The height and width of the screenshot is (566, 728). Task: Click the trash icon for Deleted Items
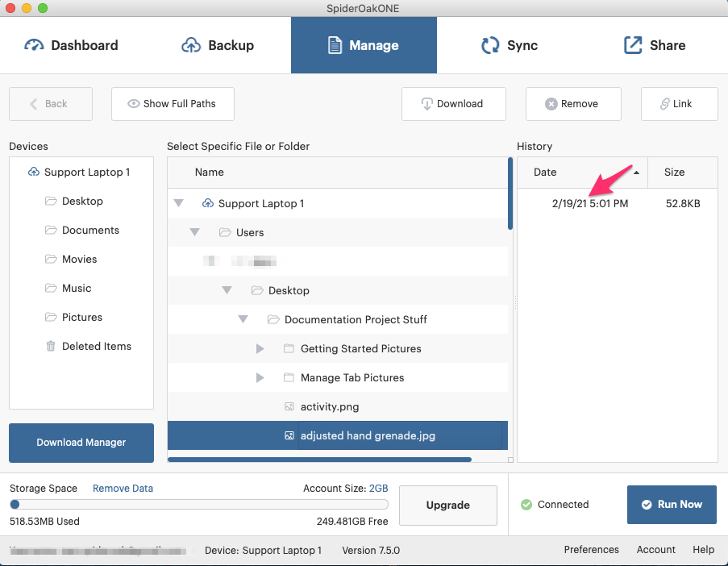tap(51, 347)
